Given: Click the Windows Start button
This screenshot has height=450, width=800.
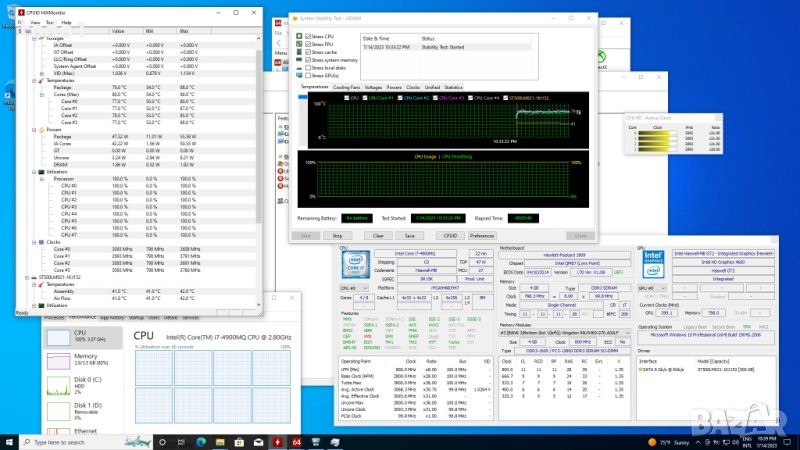Looking at the screenshot, I should coord(9,441).
